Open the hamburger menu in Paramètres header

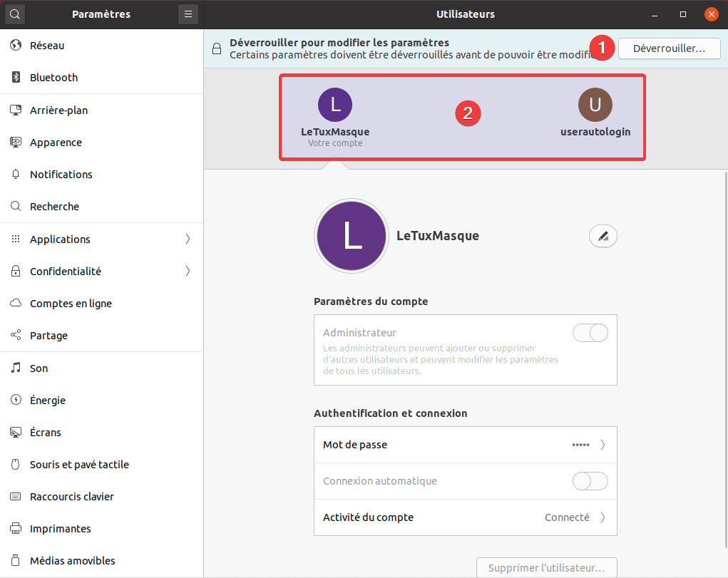pyautogui.click(x=188, y=14)
